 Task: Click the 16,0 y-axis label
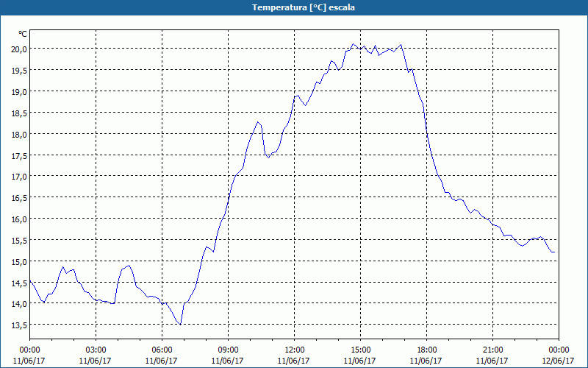pyautogui.click(x=19, y=219)
